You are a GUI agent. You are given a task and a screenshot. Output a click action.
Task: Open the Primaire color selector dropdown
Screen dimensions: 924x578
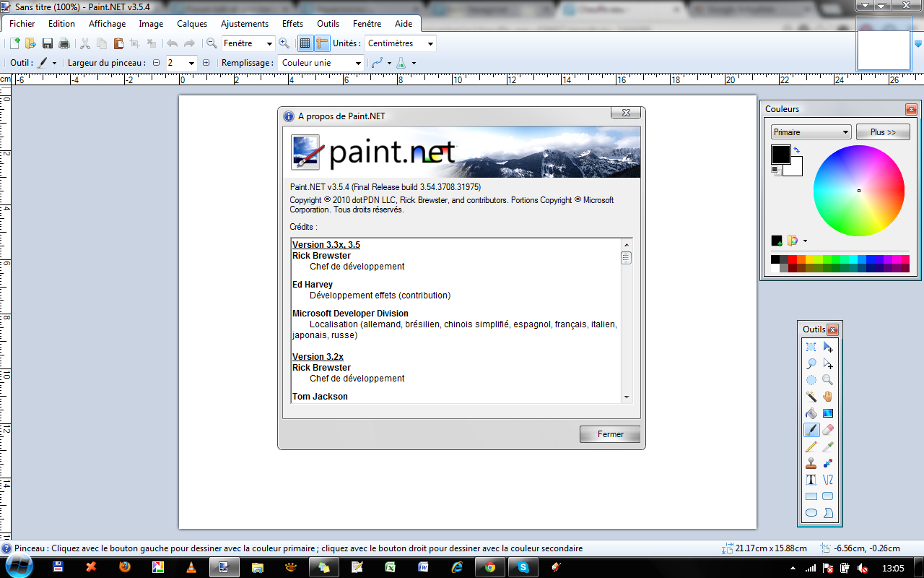pyautogui.click(x=811, y=132)
